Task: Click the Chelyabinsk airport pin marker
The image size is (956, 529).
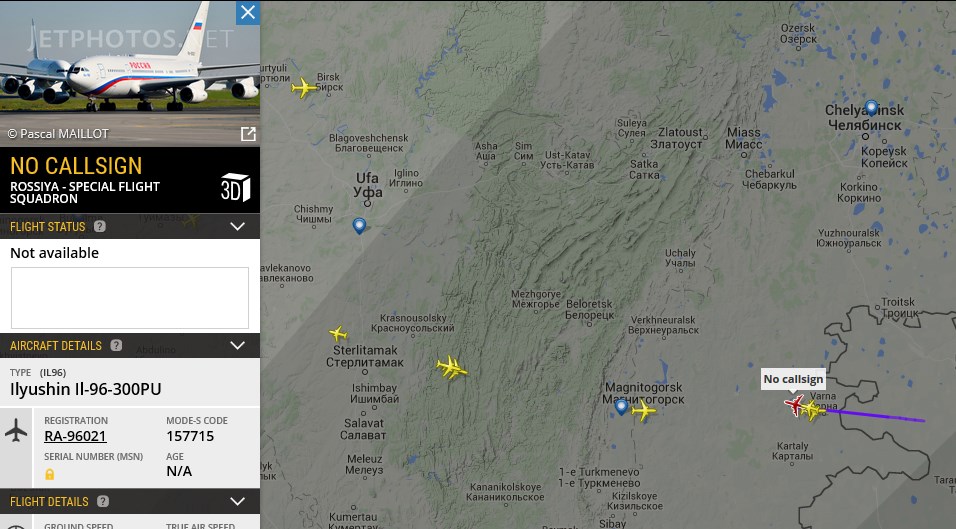Action: pyautogui.click(x=871, y=108)
